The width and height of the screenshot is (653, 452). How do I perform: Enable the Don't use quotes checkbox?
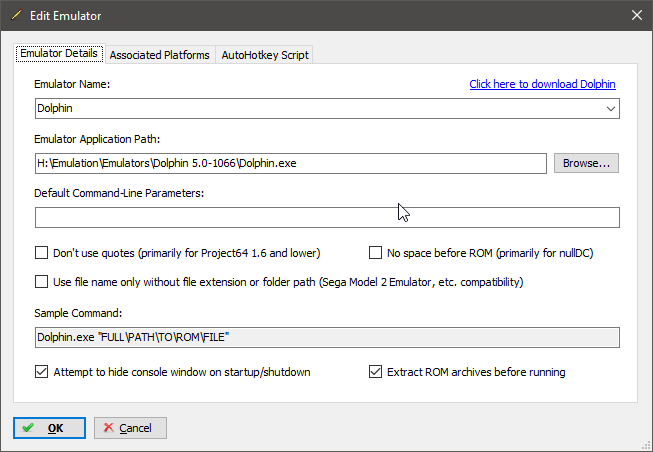[41, 253]
